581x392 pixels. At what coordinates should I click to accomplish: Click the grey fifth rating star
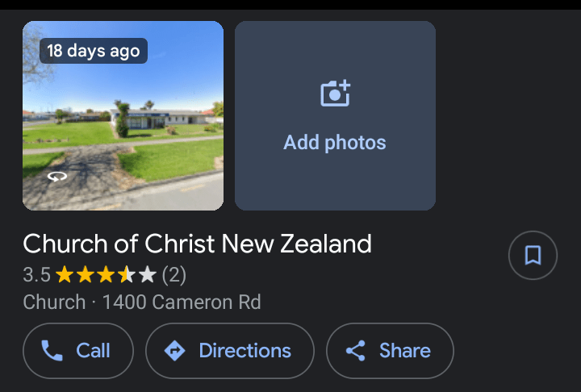[x=147, y=276]
